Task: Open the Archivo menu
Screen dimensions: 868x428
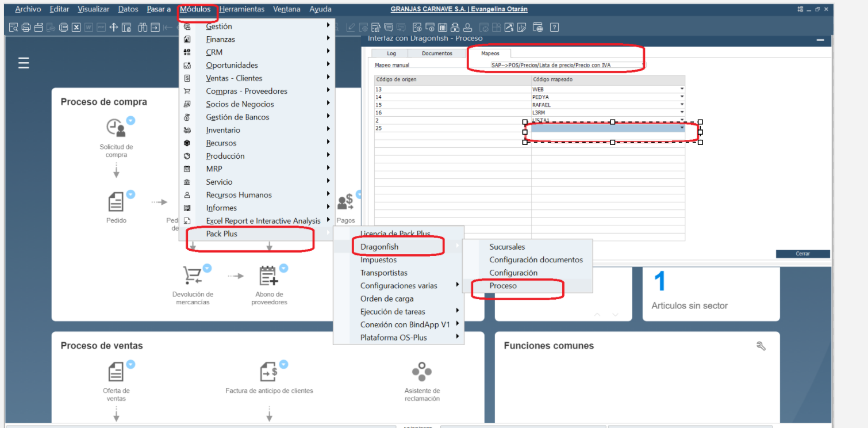Action: click(x=28, y=9)
